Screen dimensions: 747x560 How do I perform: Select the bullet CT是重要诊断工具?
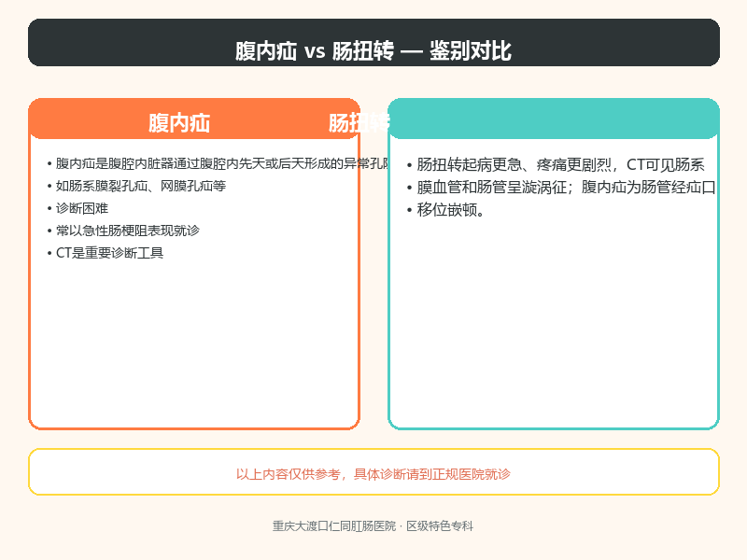pos(105,253)
